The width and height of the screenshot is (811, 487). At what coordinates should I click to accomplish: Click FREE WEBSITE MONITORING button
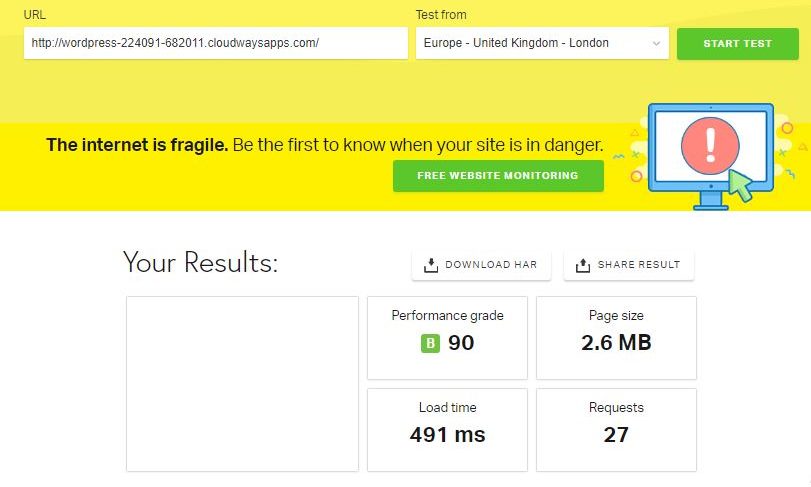(498, 176)
